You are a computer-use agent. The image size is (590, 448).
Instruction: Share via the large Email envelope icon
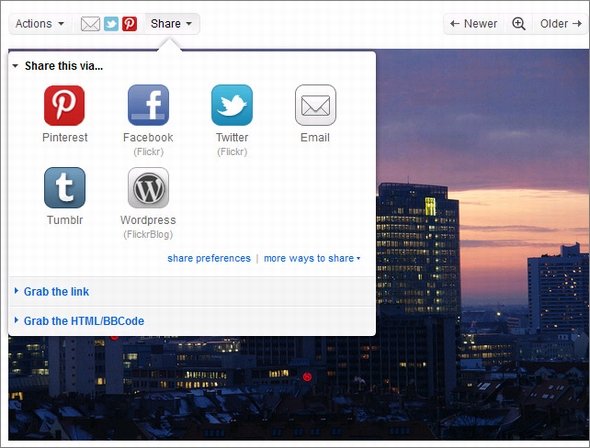coord(315,105)
